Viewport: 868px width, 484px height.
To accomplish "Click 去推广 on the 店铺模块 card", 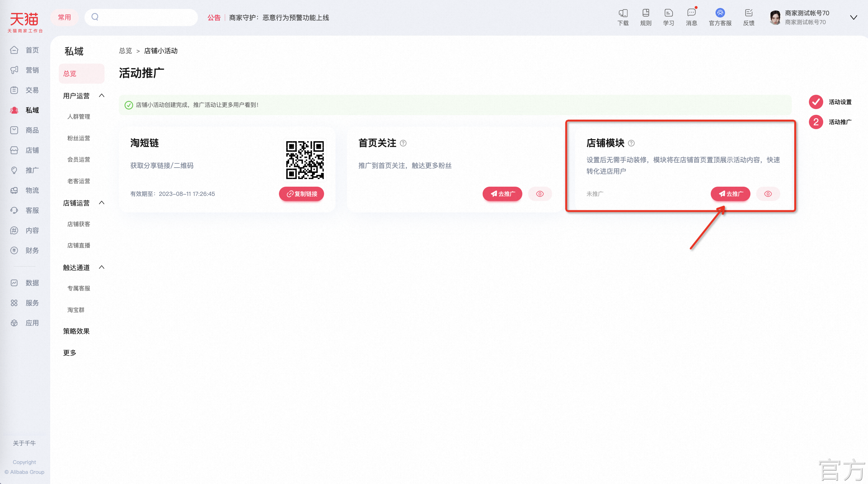I will click(x=730, y=194).
